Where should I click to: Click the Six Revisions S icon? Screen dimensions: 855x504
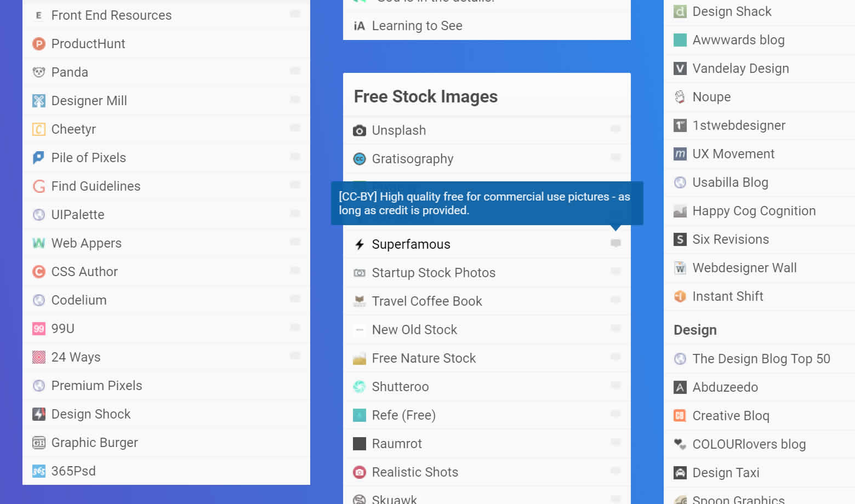point(680,239)
